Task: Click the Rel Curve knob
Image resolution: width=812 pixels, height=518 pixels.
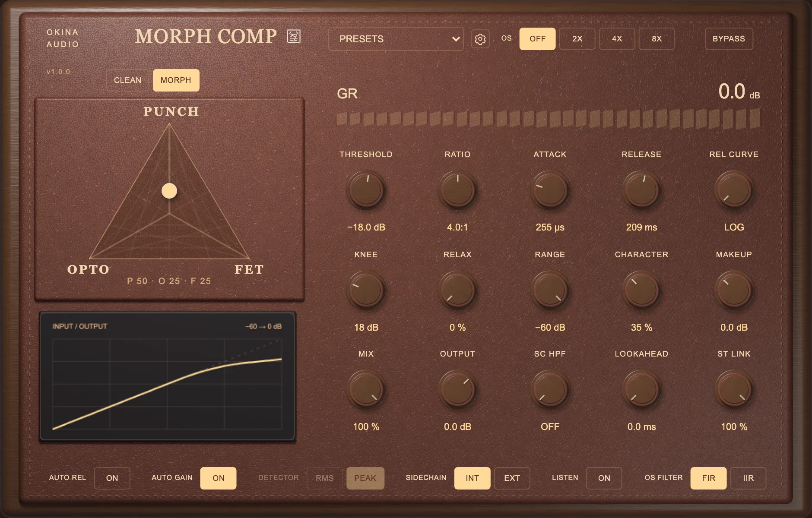Action: (x=734, y=190)
